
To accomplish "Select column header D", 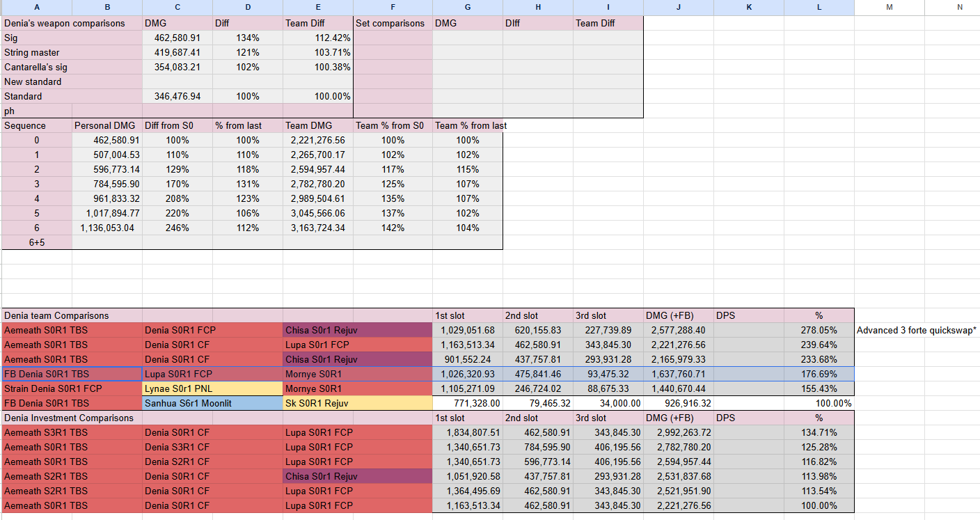I will point(248,8).
